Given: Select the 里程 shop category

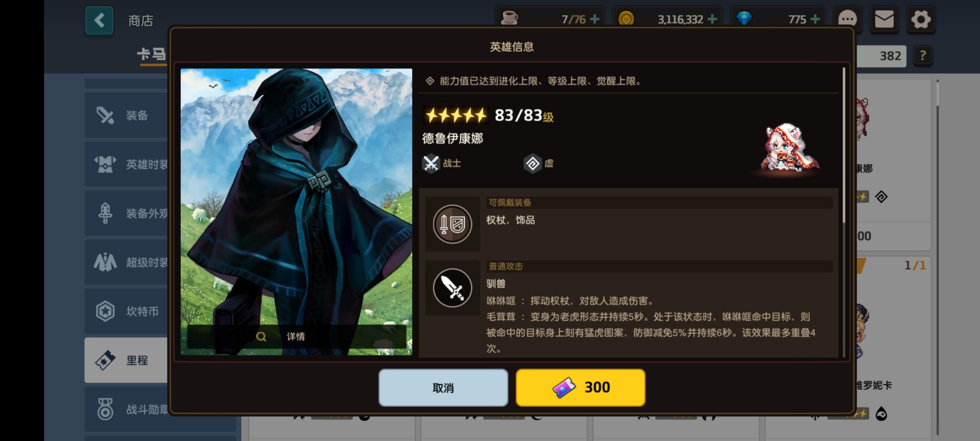Looking at the screenshot, I should point(127,360).
